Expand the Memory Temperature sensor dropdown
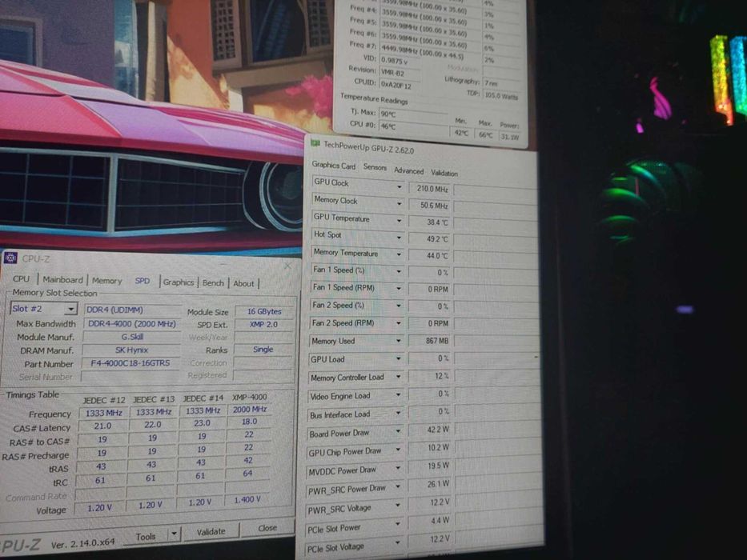 click(x=400, y=254)
